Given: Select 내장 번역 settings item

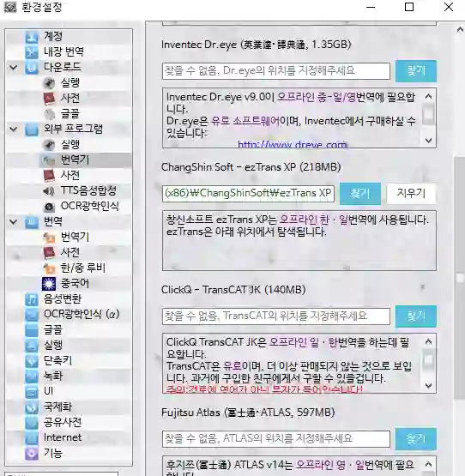Looking at the screenshot, I should (x=63, y=51).
